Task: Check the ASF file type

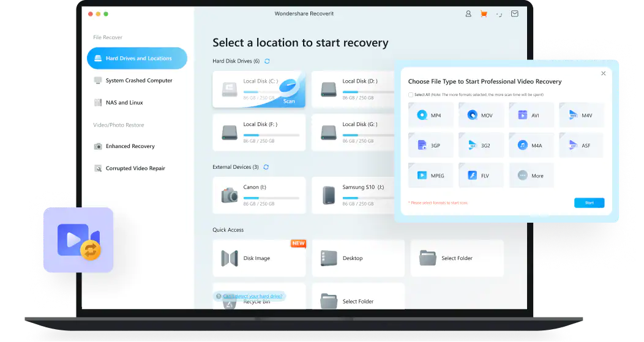Action: click(x=581, y=146)
